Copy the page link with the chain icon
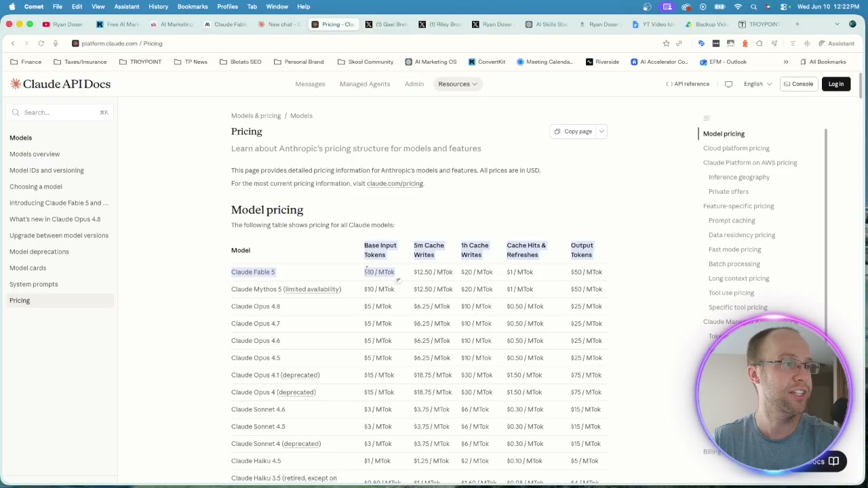This screenshot has height=488, width=868. (x=679, y=43)
